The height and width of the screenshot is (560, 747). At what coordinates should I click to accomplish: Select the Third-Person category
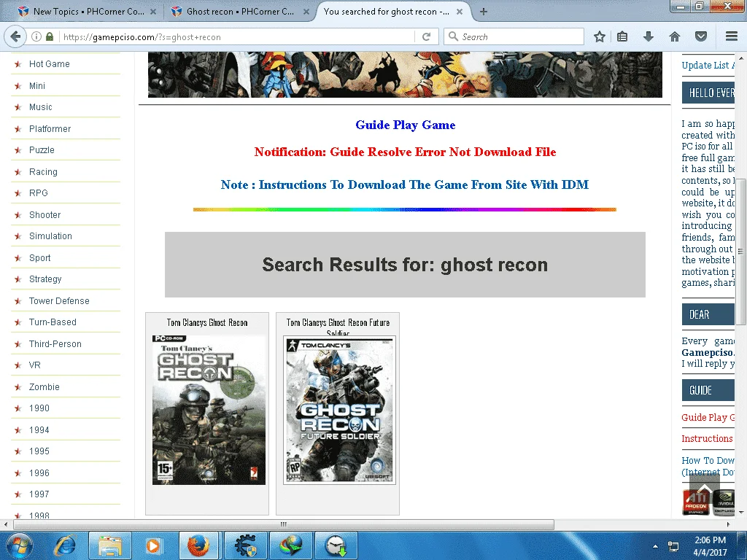(55, 344)
